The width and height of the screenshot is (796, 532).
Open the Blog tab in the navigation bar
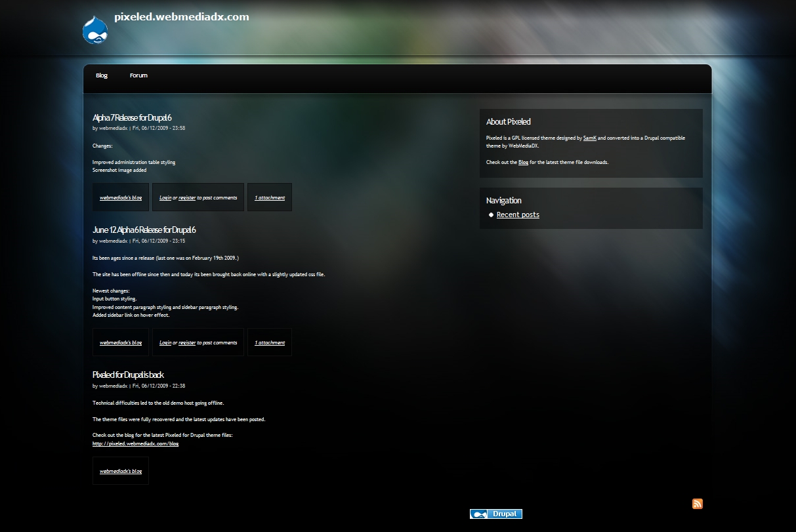point(102,75)
